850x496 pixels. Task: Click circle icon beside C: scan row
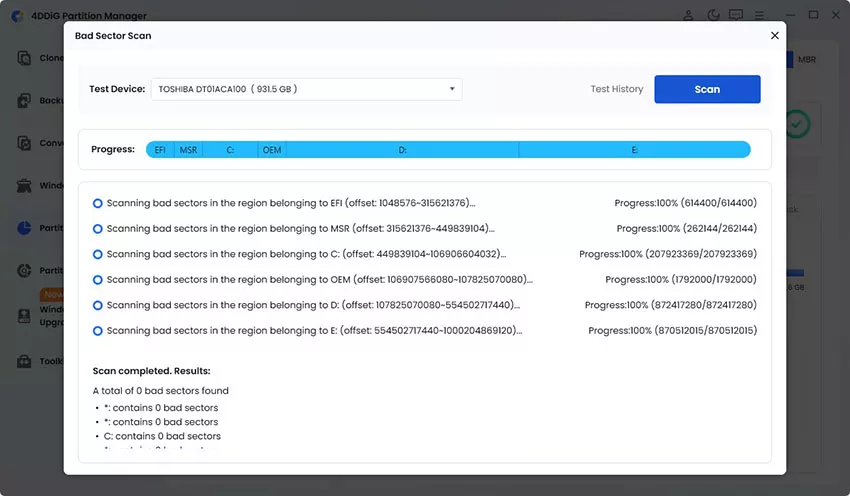click(98, 254)
